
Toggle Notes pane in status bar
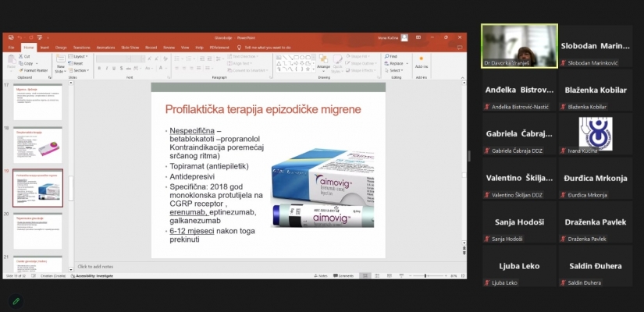point(322,275)
